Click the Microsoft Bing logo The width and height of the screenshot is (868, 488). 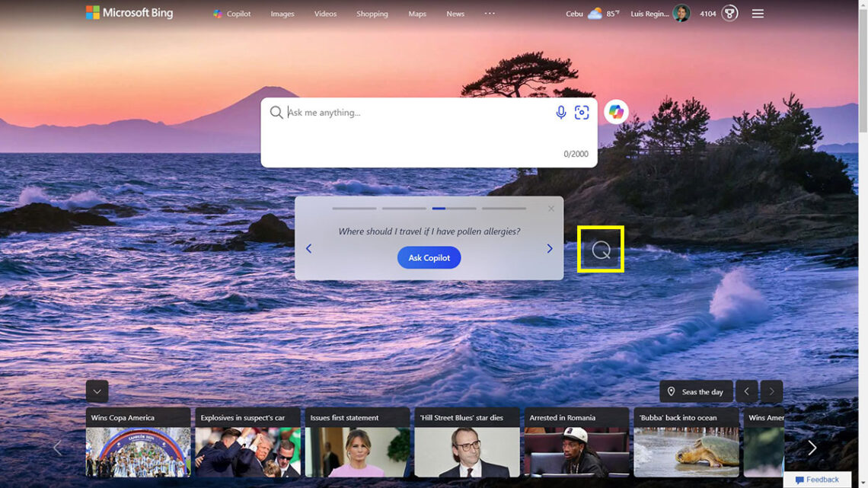(x=129, y=12)
